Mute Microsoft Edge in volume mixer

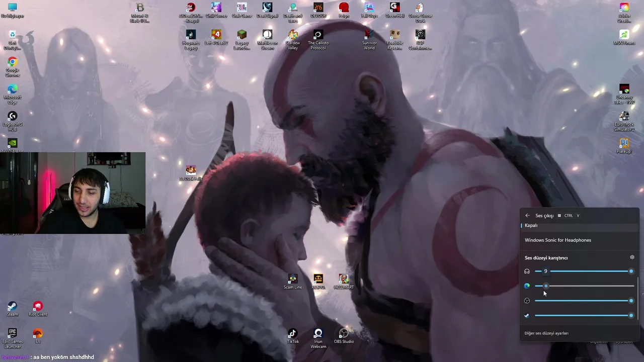click(x=527, y=286)
